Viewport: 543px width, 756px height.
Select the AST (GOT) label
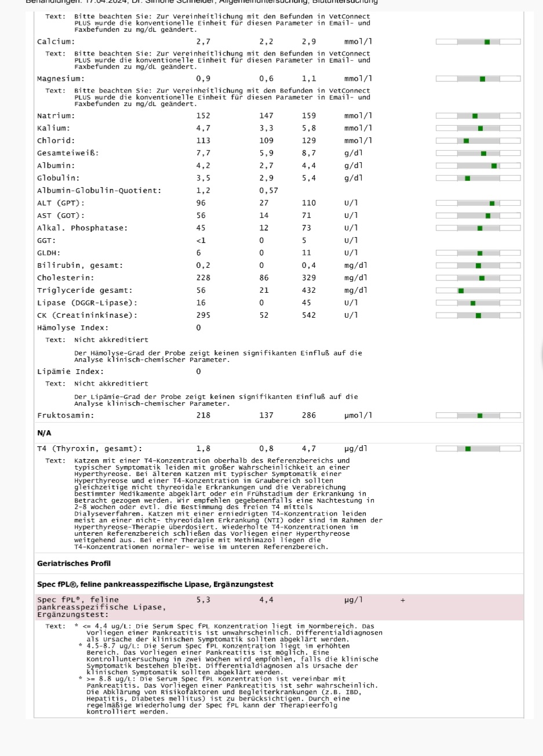pos(61,216)
